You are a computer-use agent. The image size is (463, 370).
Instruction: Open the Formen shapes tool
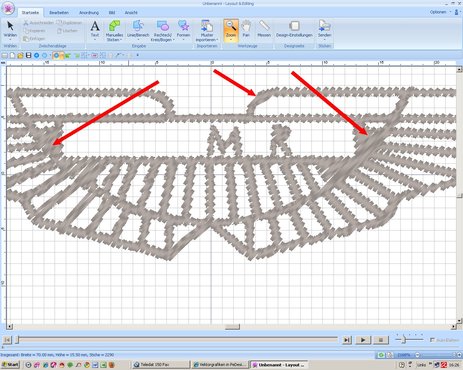pos(183,29)
